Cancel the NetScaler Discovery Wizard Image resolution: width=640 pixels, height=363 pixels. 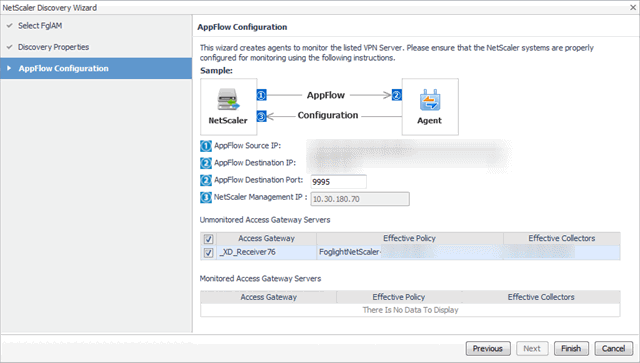(x=613, y=348)
